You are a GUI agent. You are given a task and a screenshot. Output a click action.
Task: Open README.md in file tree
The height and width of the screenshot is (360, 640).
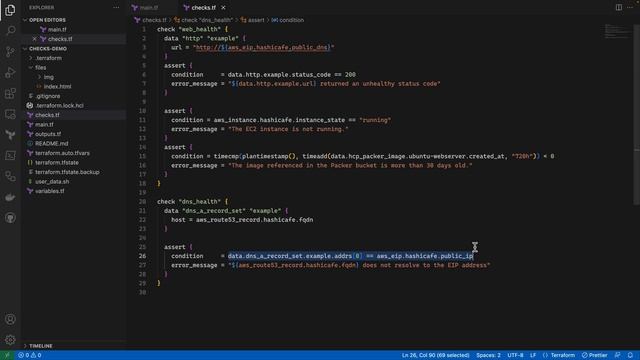point(51,143)
